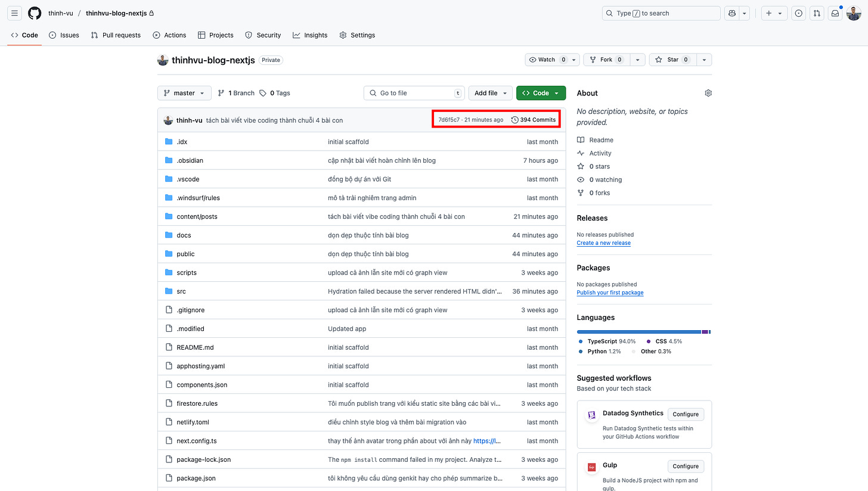Open the pull requests icon in header

pyautogui.click(x=817, y=13)
